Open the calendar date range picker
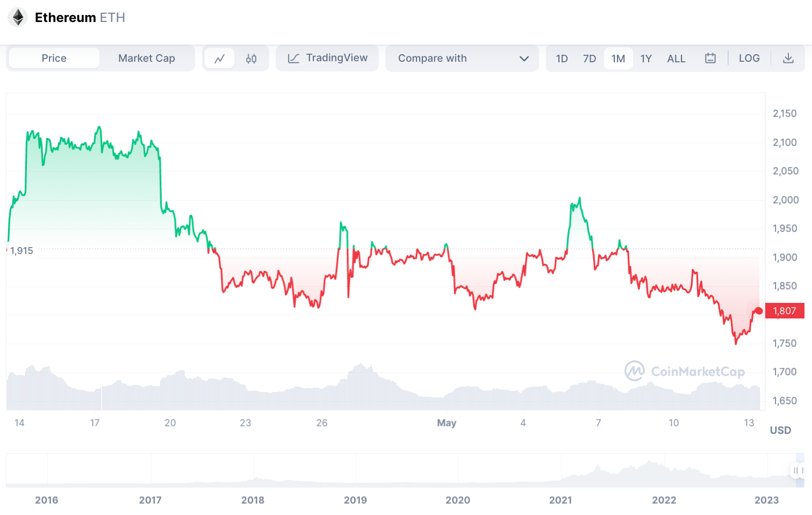 tap(710, 59)
